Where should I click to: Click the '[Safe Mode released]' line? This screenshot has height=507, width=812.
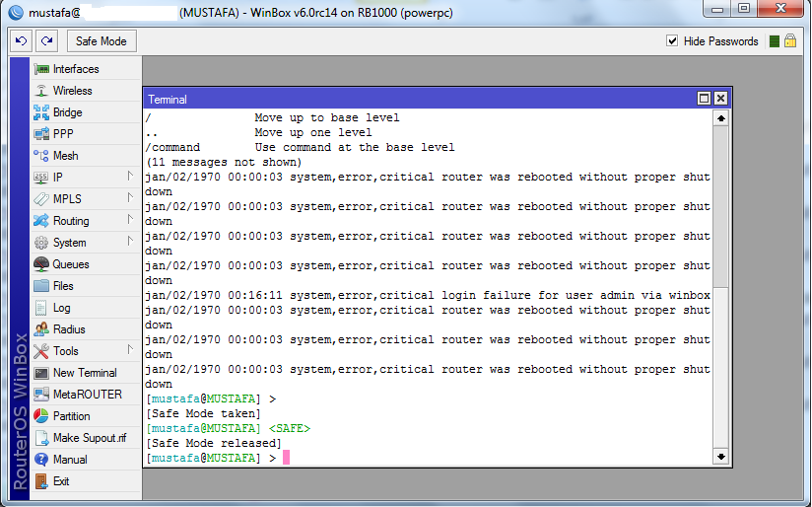point(214,443)
